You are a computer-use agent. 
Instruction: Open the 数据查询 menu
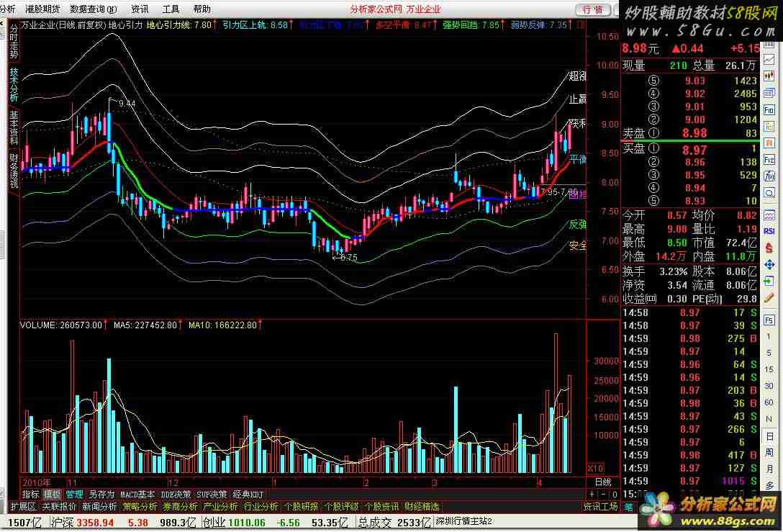click(x=94, y=9)
